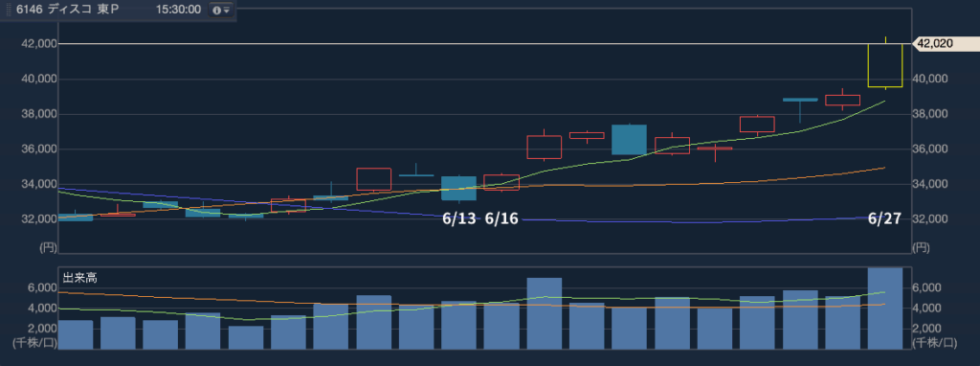
Task: Click the 6/13 date label
Action: pyautogui.click(x=459, y=219)
